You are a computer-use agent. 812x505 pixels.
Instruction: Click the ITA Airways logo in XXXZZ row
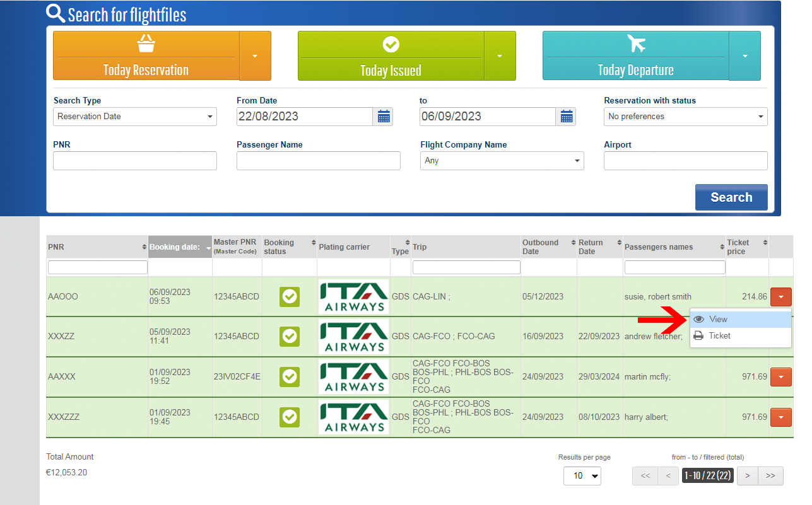click(353, 336)
